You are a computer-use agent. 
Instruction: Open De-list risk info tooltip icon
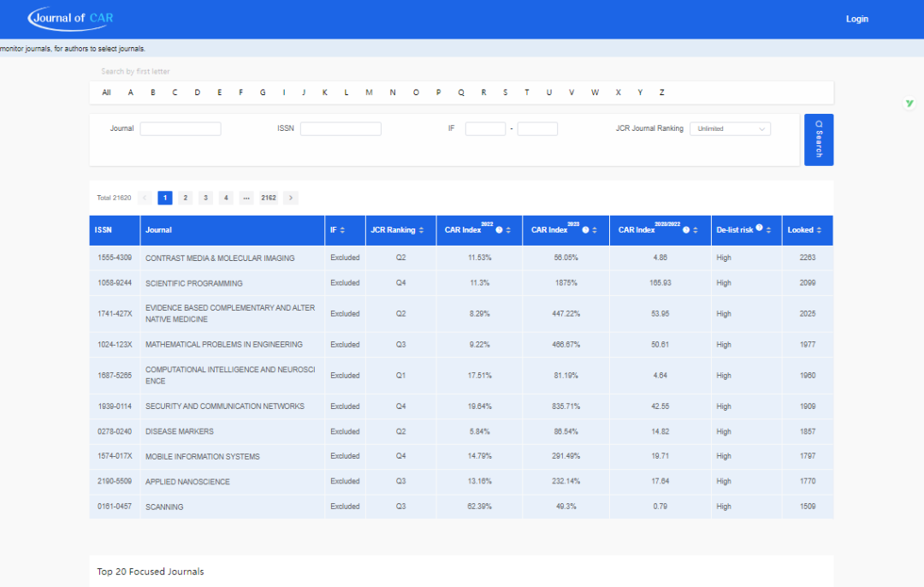point(760,228)
